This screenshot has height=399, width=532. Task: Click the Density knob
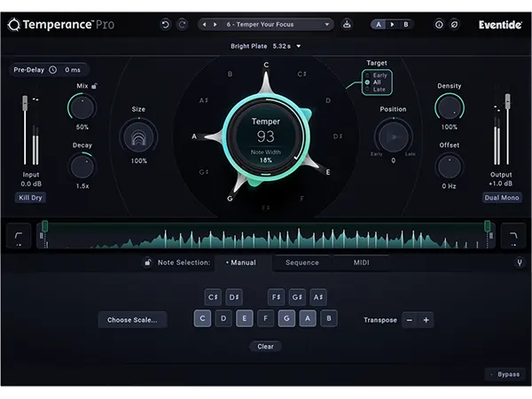click(x=450, y=107)
